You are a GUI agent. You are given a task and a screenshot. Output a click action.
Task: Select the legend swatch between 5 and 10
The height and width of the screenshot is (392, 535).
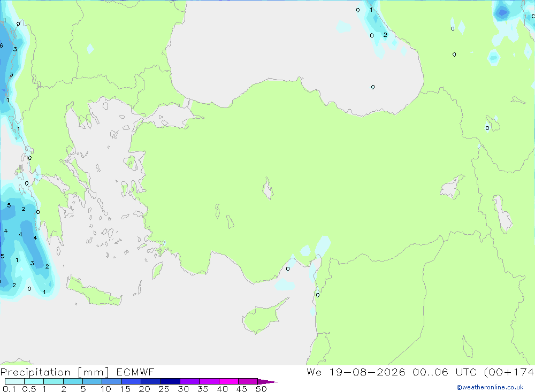(92, 381)
